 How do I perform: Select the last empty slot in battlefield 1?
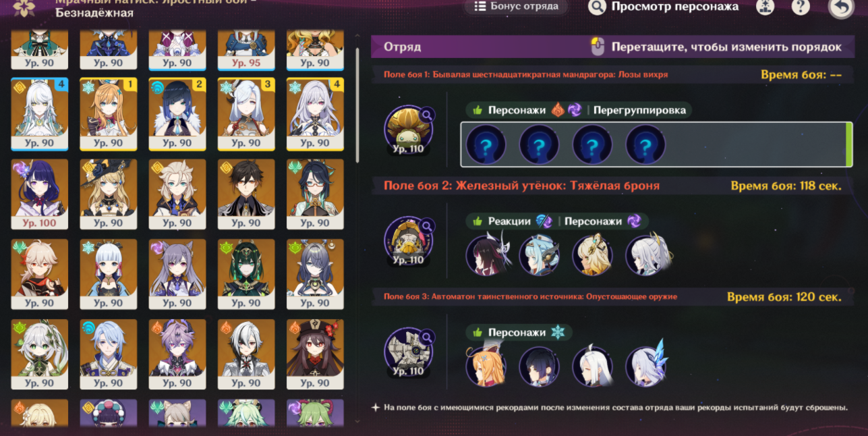645,144
